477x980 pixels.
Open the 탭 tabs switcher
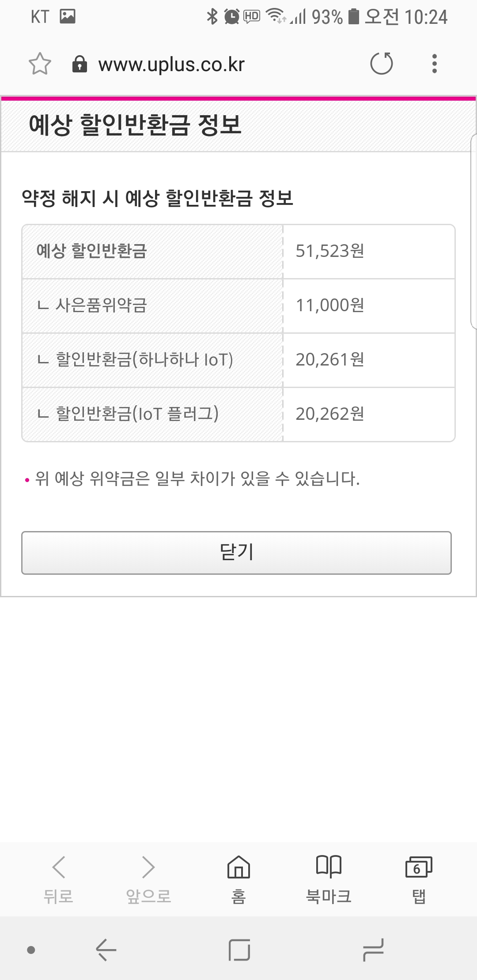[x=419, y=878]
